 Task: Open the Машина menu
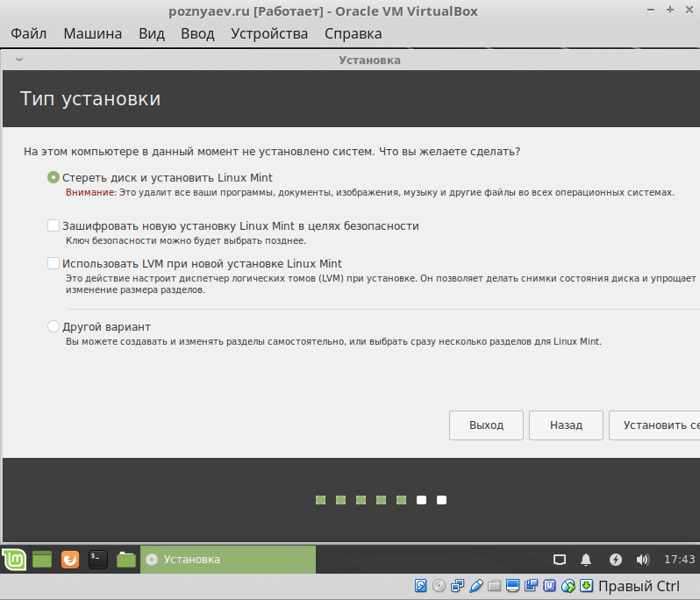pos(92,33)
